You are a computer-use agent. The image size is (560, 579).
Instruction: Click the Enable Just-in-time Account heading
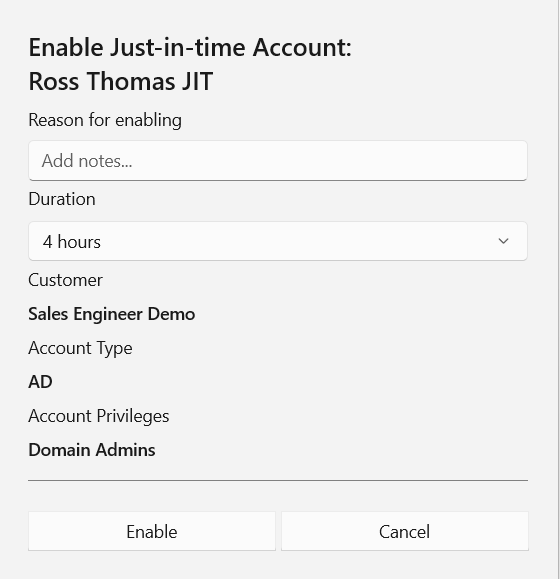pyautogui.click(x=190, y=48)
